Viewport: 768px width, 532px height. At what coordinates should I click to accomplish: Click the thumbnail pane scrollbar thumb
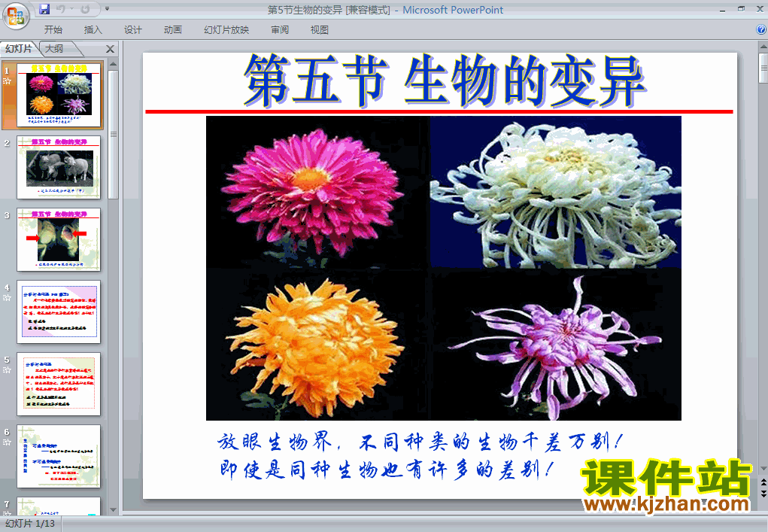click(x=113, y=134)
